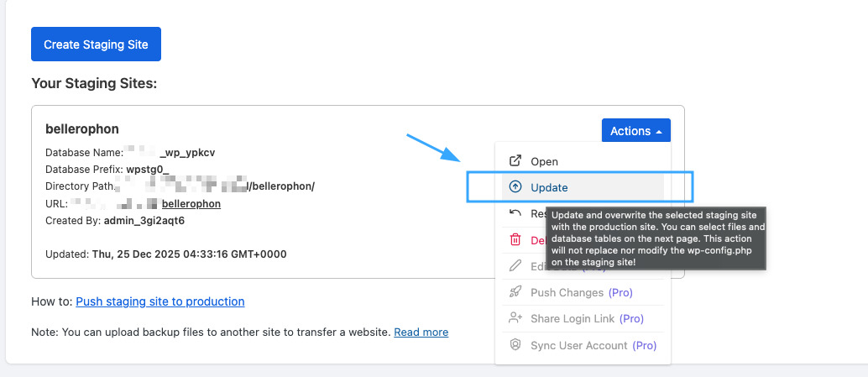Viewport: 868px width, 377px height.
Task: Click the bold bellerophon site title
Action: 82,128
